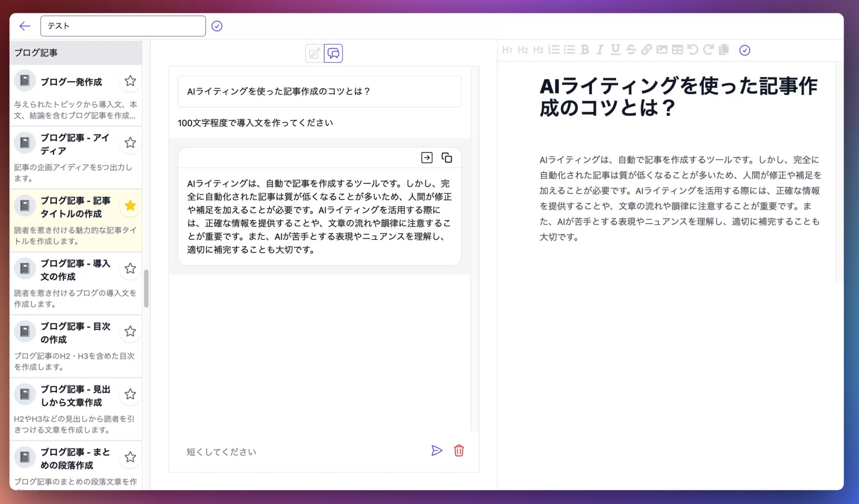Favorite the ブログ一発作成 template star

(130, 81)
